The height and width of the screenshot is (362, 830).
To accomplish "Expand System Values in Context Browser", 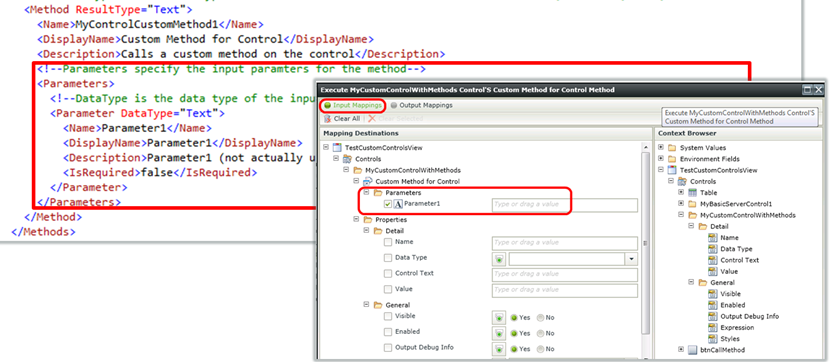I will point(661,147).
